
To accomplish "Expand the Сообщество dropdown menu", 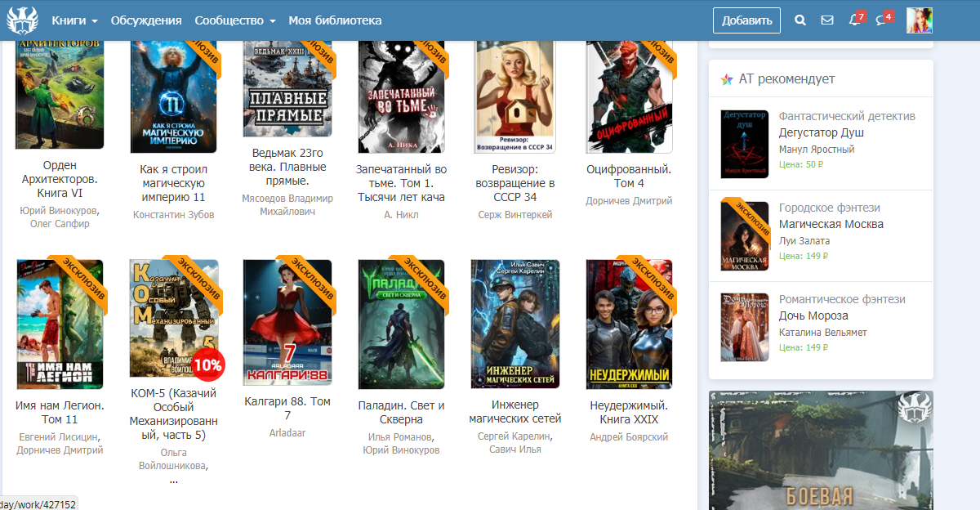I will coord(235,20).
